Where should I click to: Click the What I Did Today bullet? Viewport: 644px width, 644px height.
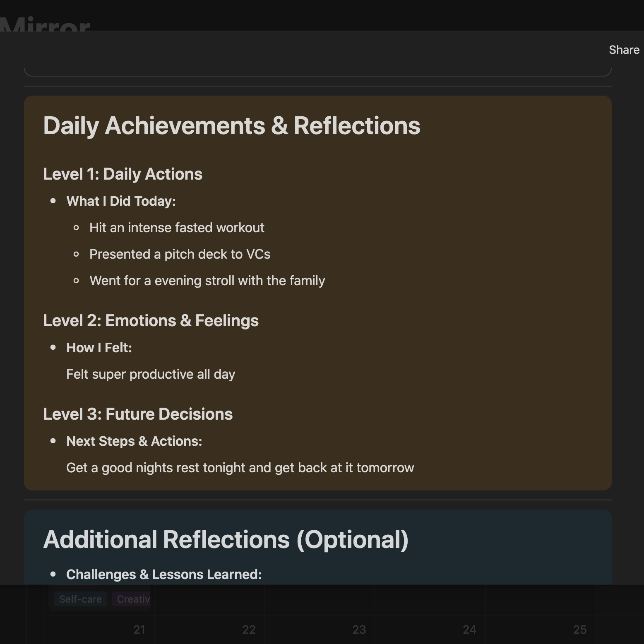point(121,201)
